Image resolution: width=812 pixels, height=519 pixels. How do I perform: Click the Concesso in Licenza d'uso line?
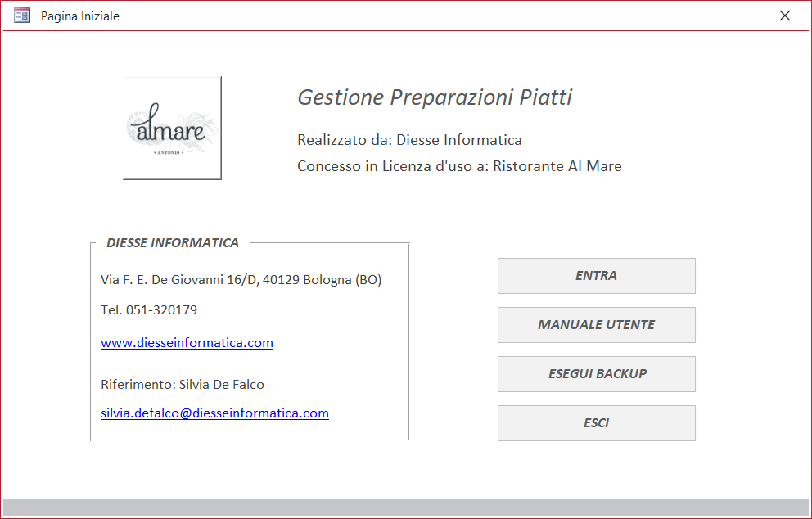click(459, 166)
